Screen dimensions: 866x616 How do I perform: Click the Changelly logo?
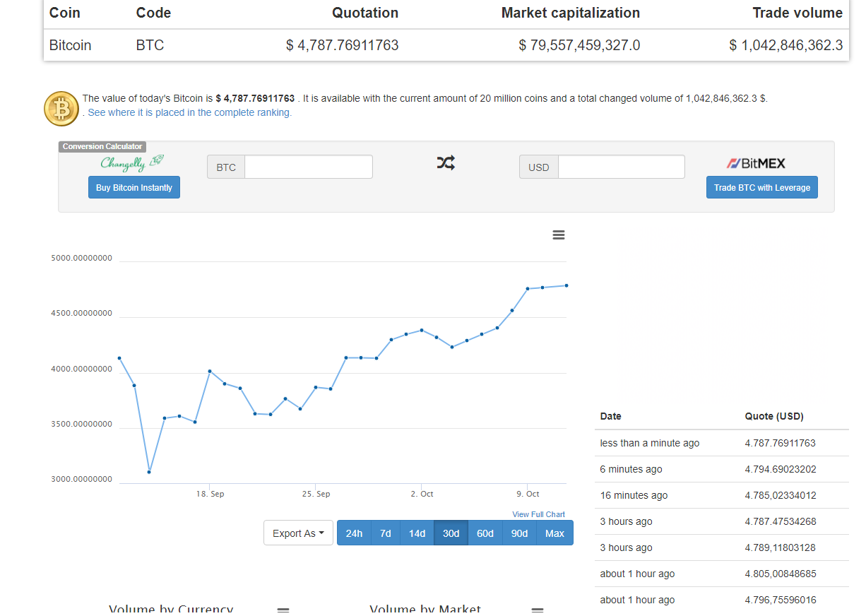click(x=132, y=163)
